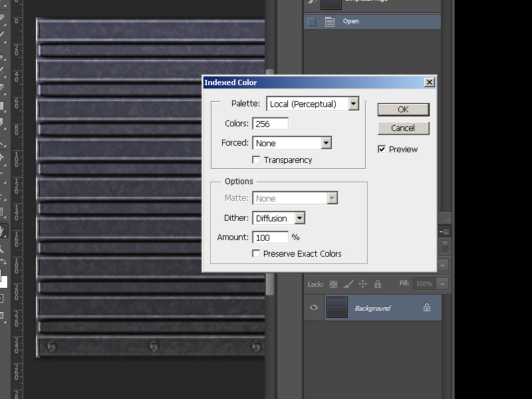532x399 pixels.
Task: Click the Colors field showing 256
Action: (271, 124)
